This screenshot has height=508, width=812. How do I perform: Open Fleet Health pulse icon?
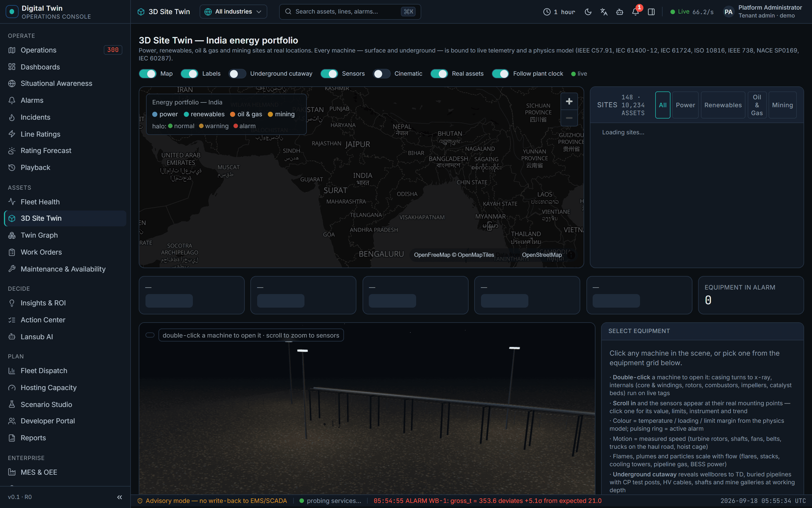click(x=12, y=202)
